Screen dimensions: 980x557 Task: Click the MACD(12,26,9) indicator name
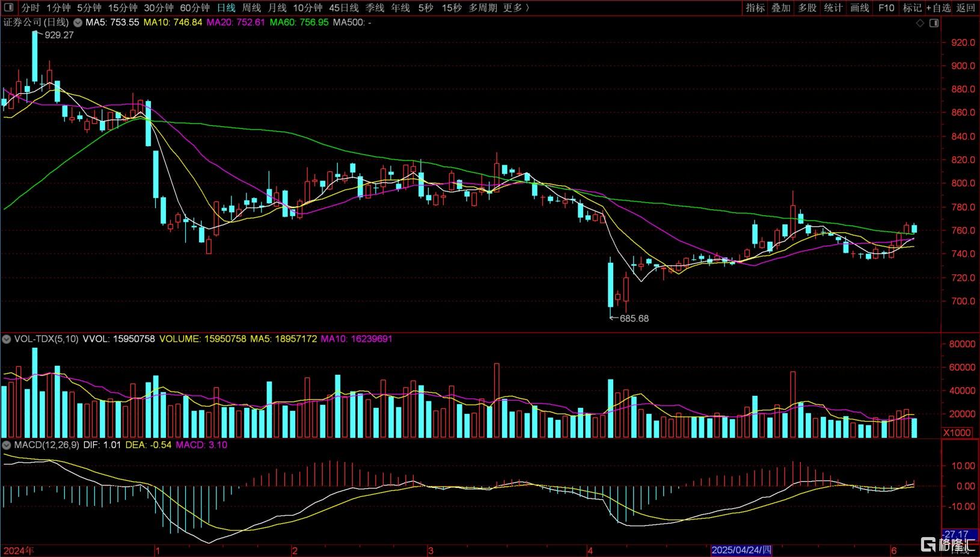47,445
